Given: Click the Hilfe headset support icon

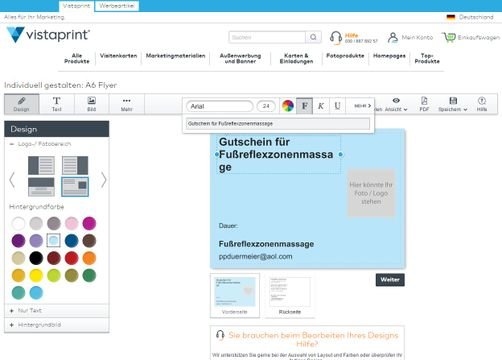Looking at the screenshot, I should coord(336,37).
